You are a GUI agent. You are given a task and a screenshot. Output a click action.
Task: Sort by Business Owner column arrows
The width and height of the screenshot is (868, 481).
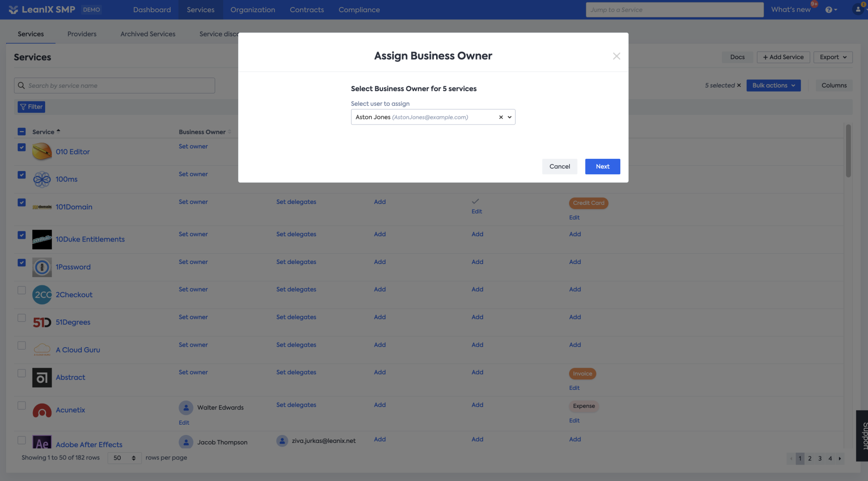pyautogui.click(x=229, y=132)
